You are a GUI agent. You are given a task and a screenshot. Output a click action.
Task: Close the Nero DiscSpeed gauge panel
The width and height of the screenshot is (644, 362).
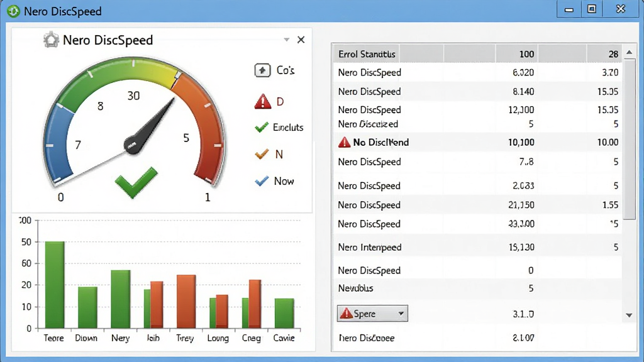pyautogui.click(x=301, y=40)
